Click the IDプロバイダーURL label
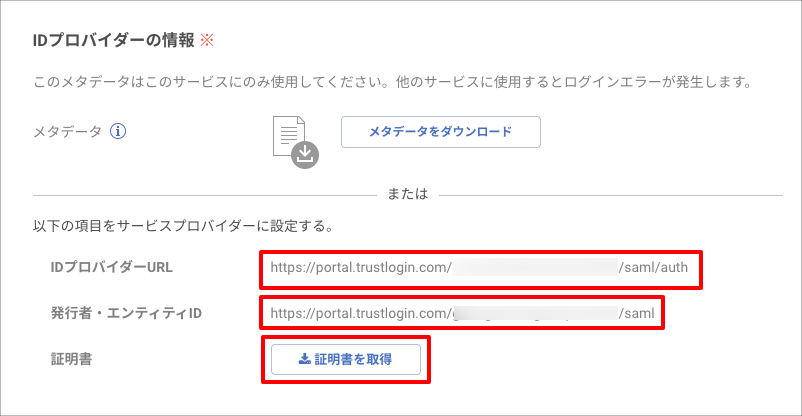The image size is (802, 416). tap(112, 267)
